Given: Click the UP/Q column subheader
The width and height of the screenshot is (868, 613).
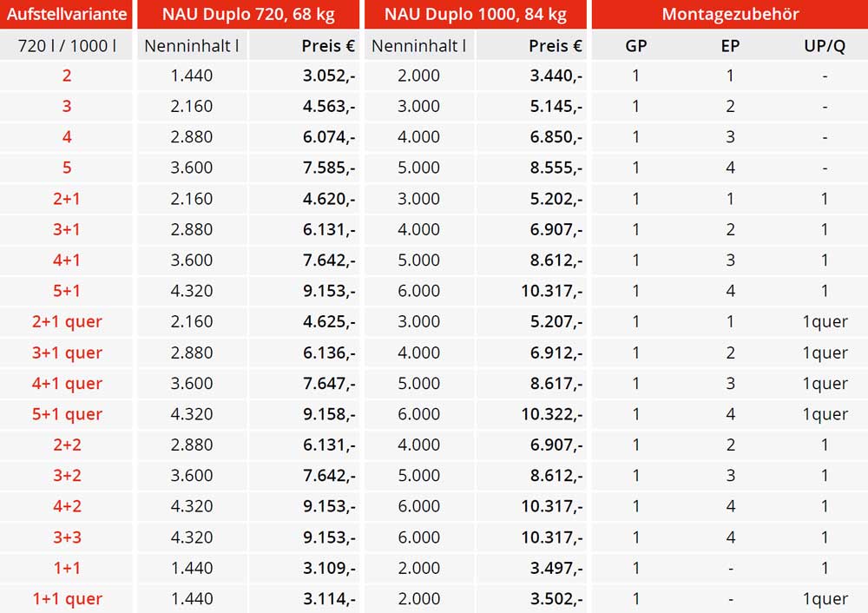Looking at the screenshot, I should (825, 46).
